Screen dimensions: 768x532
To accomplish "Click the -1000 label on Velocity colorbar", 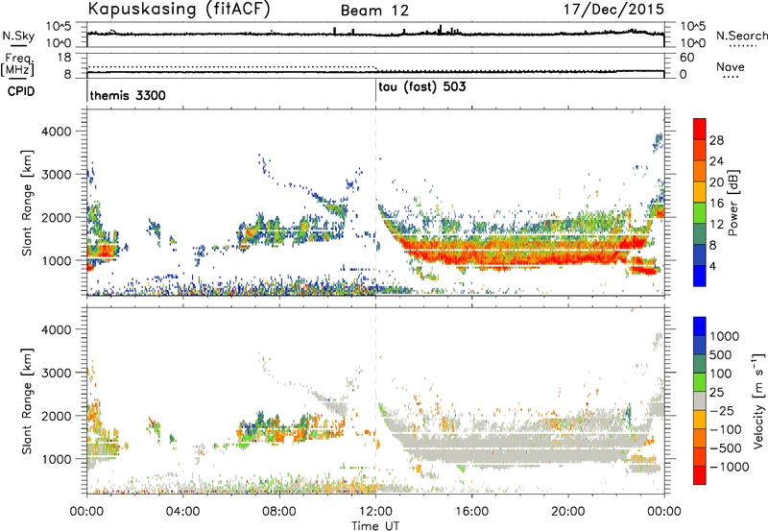I will (x=729, y=467).
